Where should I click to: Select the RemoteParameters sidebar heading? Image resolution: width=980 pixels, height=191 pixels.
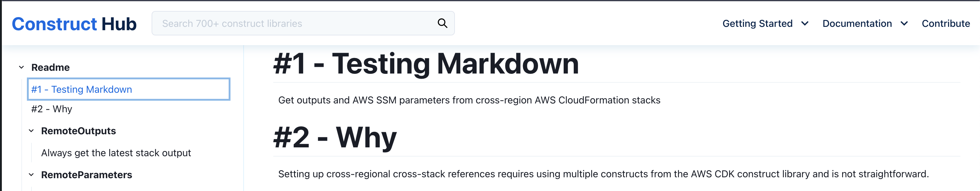87,175
